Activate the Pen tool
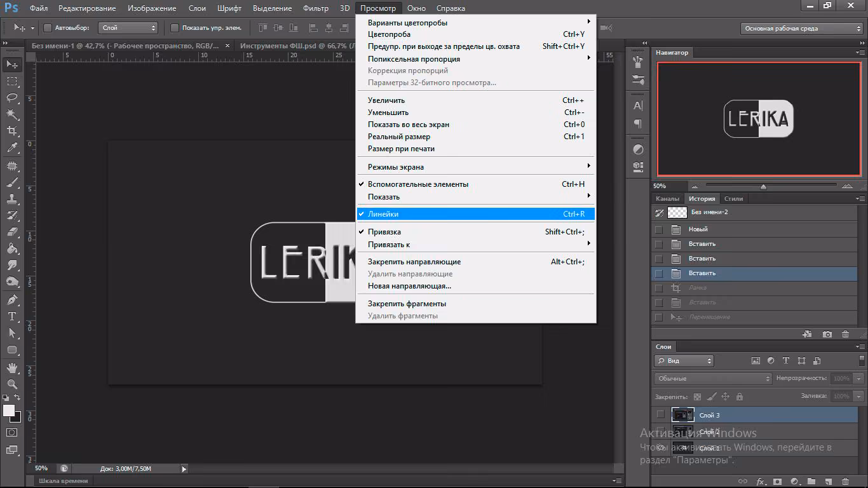The height and width of the screenshot is (488, 868). click(12, 299)
